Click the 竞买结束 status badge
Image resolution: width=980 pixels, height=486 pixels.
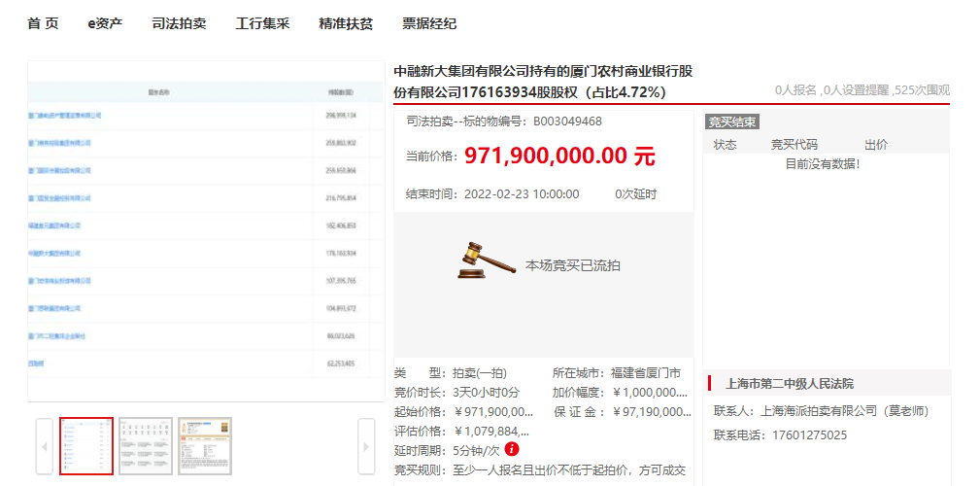pos(731,121)
